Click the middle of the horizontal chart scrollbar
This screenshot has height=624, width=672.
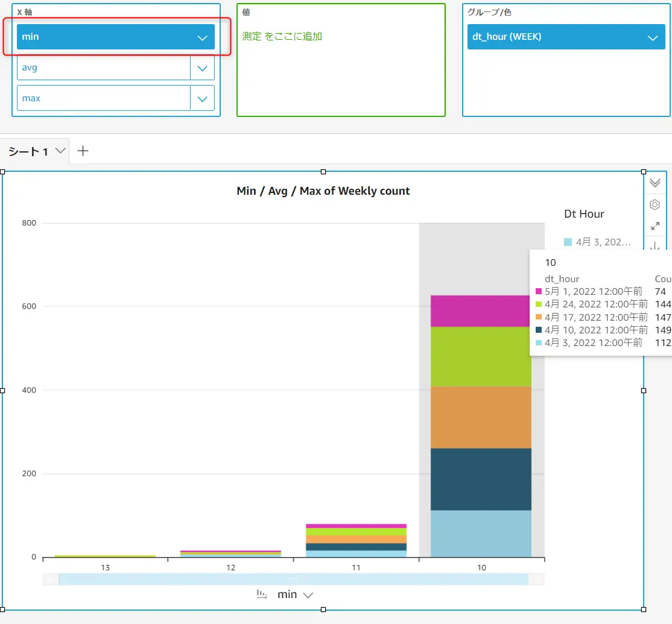pyautogui.click(x=294, y=579)
